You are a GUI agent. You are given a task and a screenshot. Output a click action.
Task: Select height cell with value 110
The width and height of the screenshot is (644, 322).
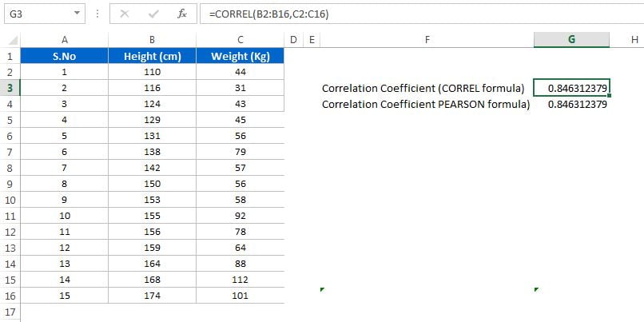coord(153,72)
